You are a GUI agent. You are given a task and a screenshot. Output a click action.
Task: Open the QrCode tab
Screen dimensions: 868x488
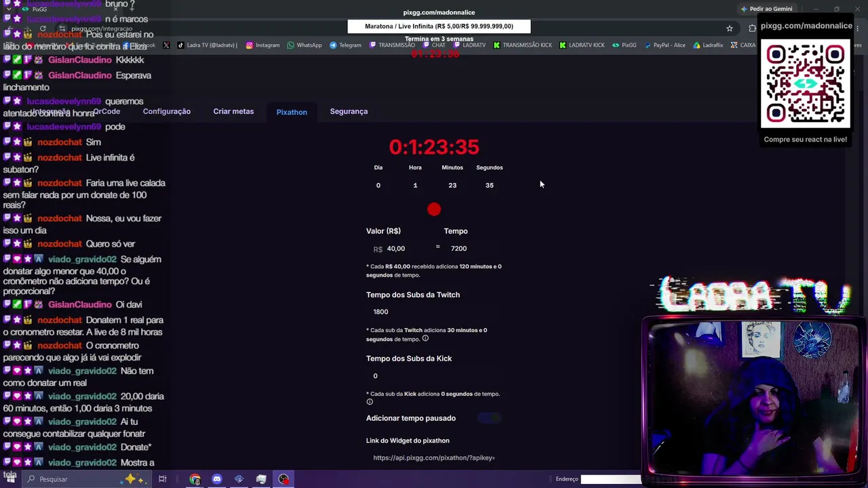106,111
